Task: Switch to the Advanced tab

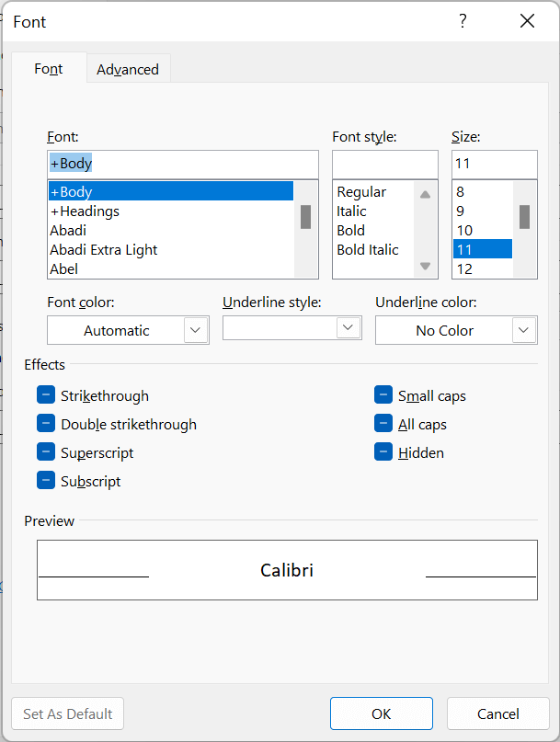Action: click(x=128, y=69)
